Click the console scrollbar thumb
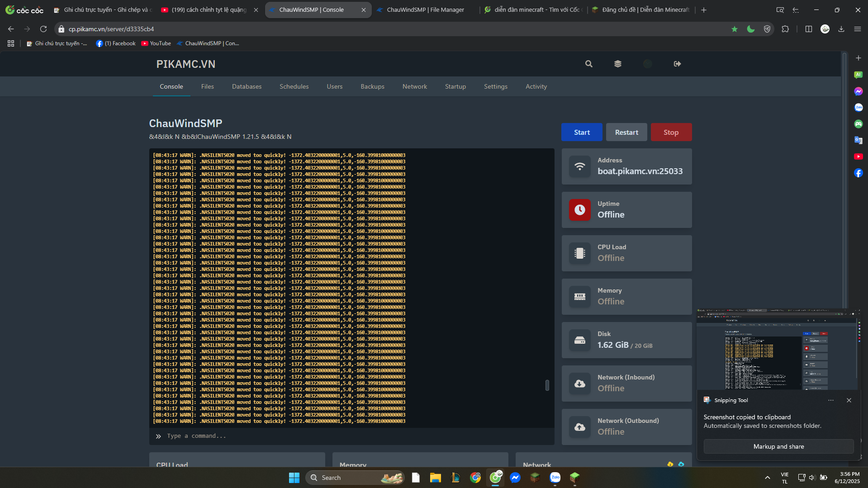Viewport: 868px width, 488px height. coord(547,385)
